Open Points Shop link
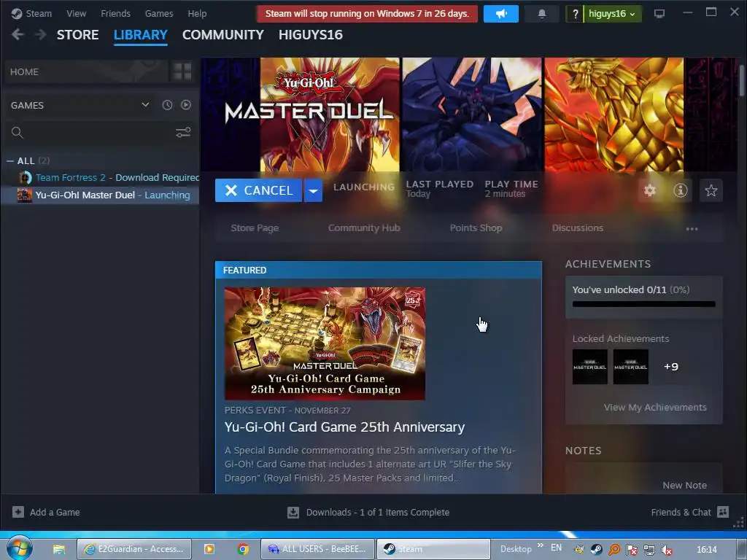Screen dimensions: 747x560 click(x=476, y=228)
